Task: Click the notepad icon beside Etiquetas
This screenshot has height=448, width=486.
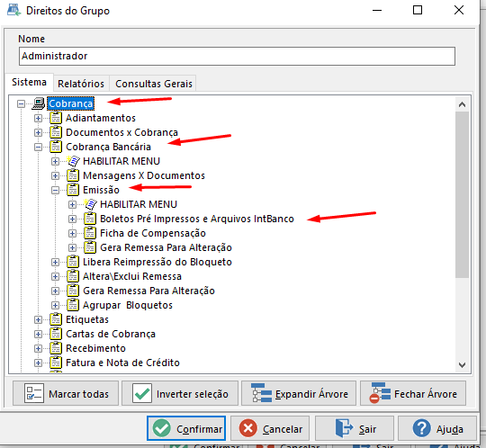Action: click(56, 319)
